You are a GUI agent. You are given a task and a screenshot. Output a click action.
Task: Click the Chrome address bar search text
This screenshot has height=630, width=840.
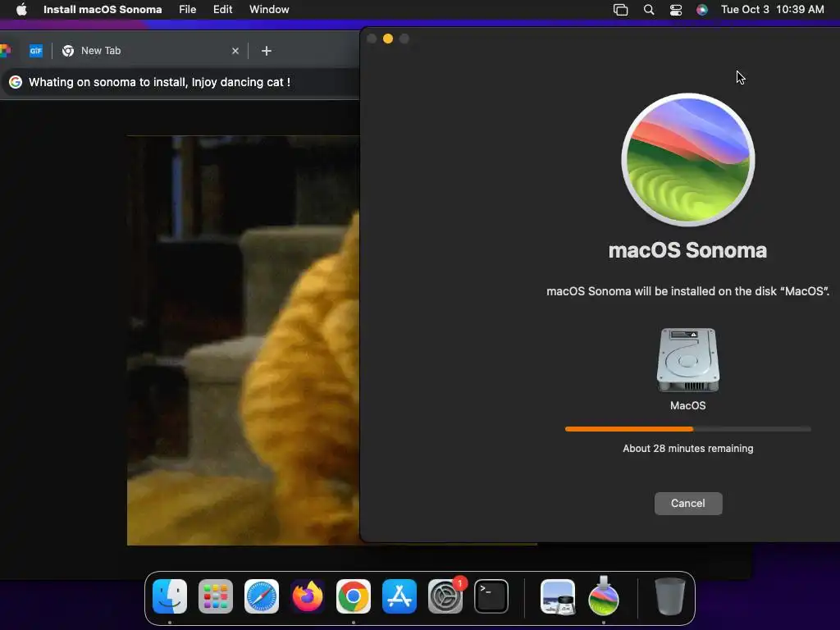(159, 82)
